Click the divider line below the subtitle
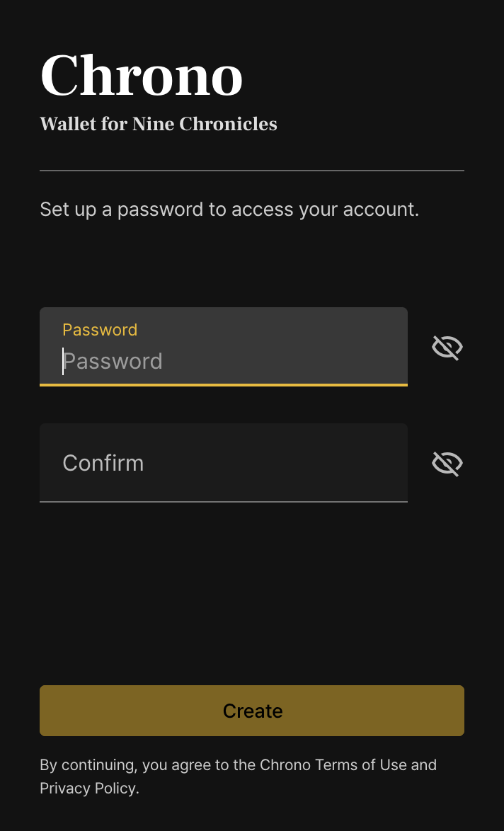This screenshot has height=831, width=504. click(x=252, y=171)
